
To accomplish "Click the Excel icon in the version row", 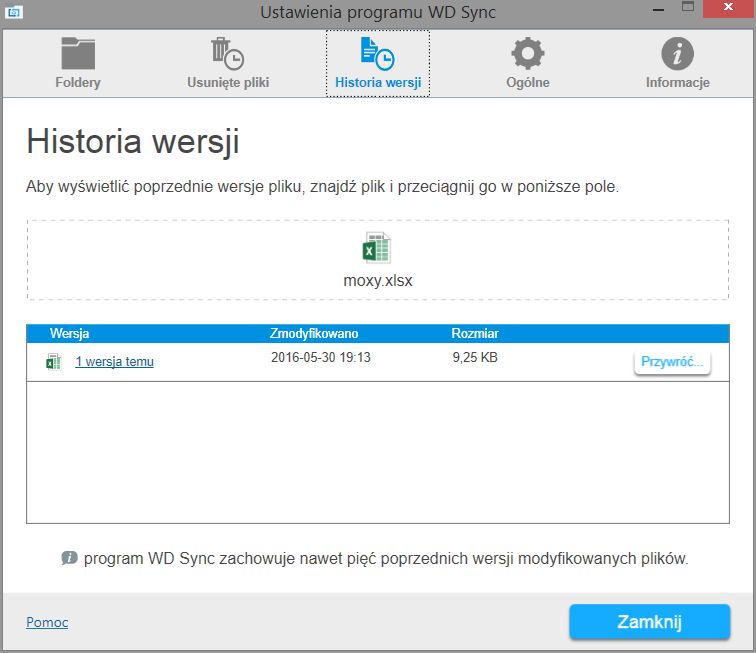I will click(54, 362).
